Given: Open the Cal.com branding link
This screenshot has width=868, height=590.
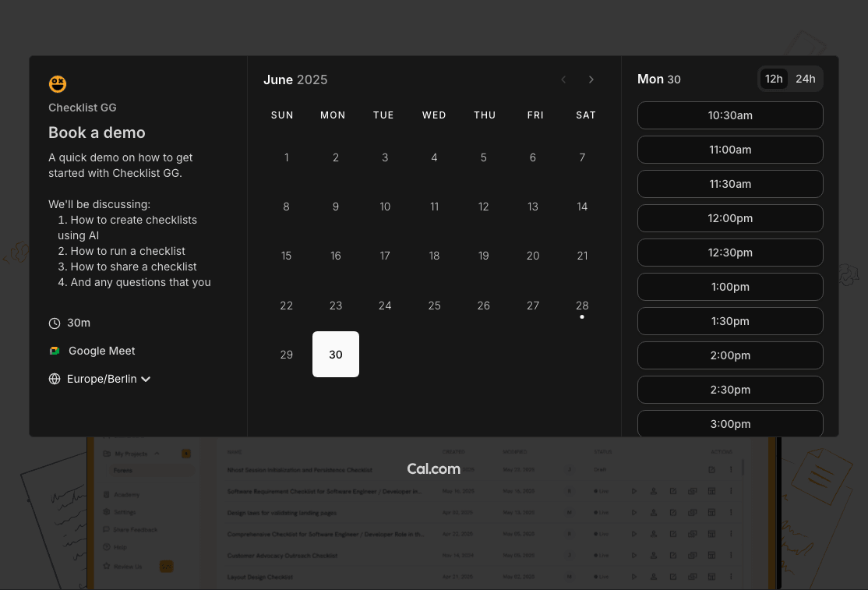Looking at the screenshot, I should [x=433, y=468].
